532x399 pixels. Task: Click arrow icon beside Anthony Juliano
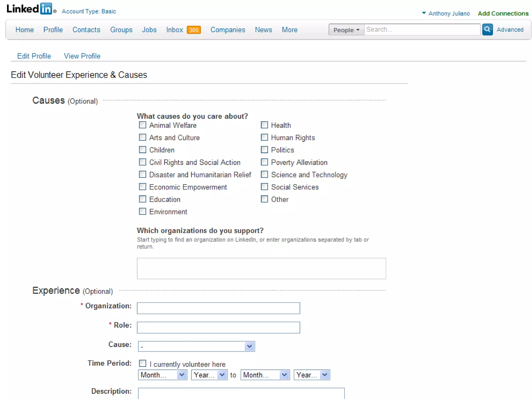424,13
